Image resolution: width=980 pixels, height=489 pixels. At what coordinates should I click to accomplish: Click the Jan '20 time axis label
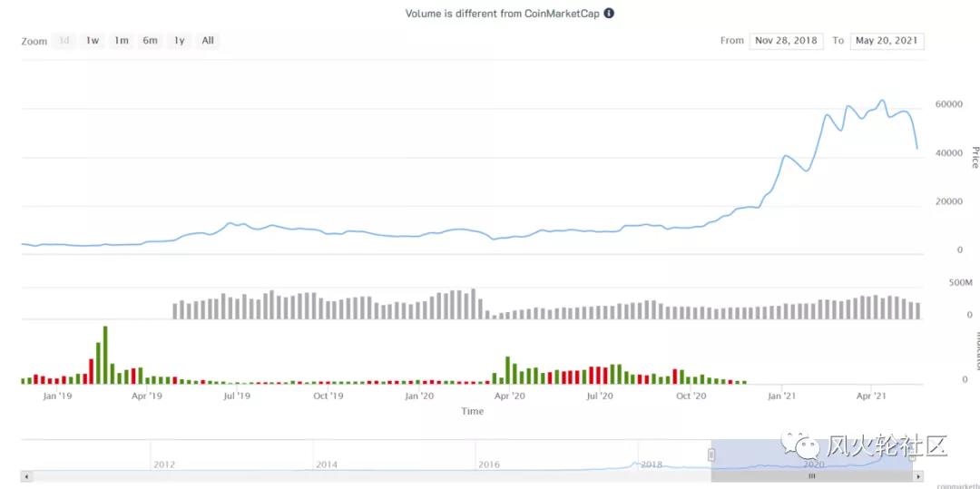pos(420,396)
